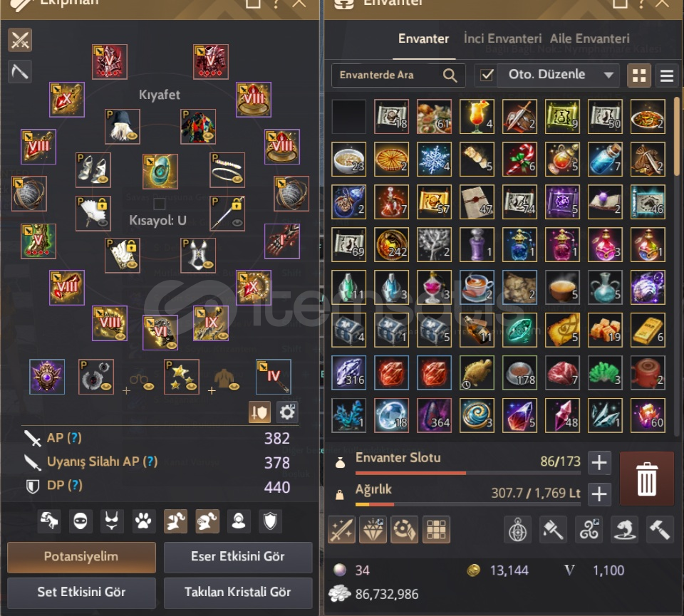Click the trash can delete icon

click(x=646, y=479)
